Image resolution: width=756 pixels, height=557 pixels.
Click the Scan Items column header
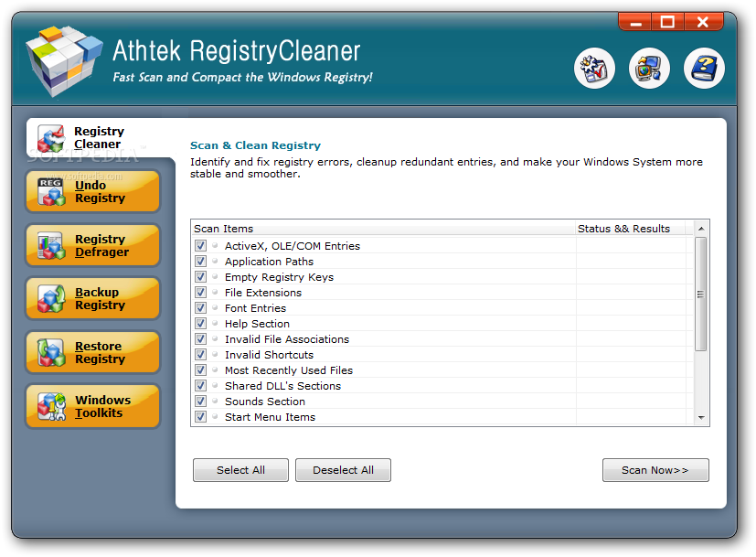coord(384,229)
